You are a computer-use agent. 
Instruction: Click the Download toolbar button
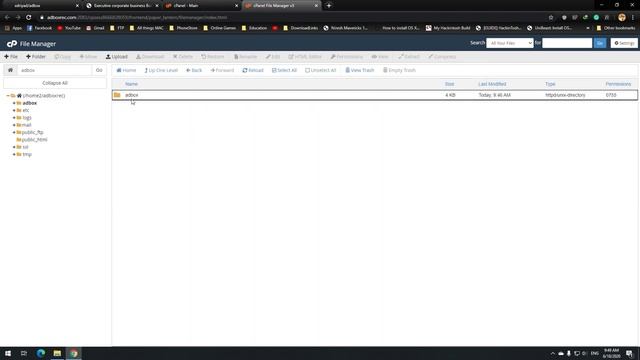click(150, 57)
